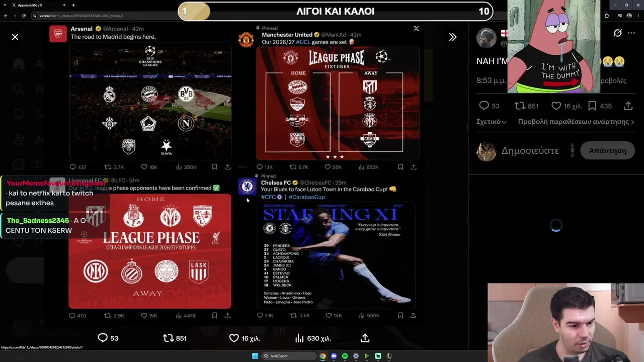Bookmark the Arsenal tweet

[214, 167]
